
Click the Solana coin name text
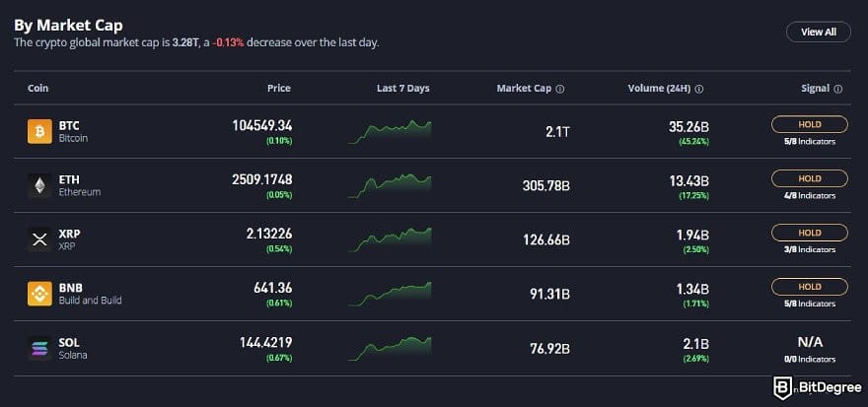[73, 355]
